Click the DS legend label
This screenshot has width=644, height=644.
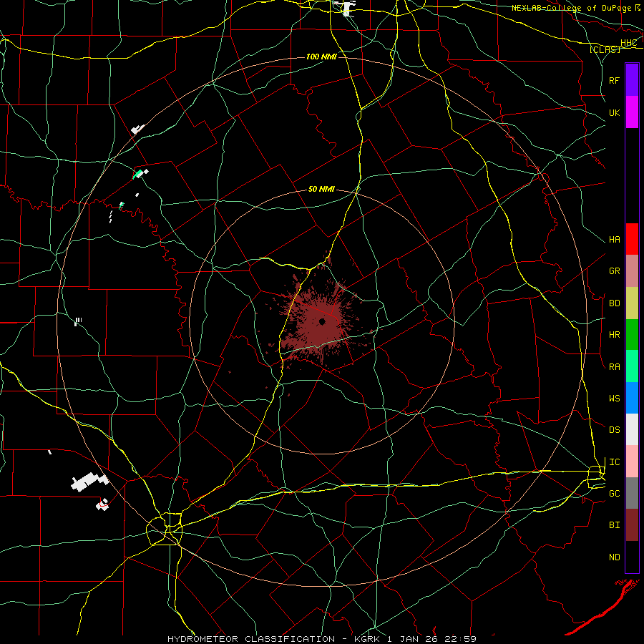click(x=615, y=430)
